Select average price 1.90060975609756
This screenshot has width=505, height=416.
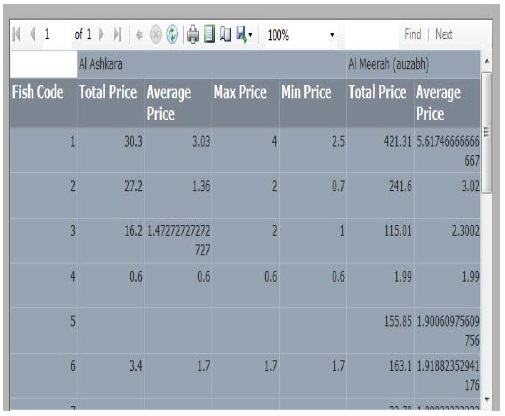point(447,330)
